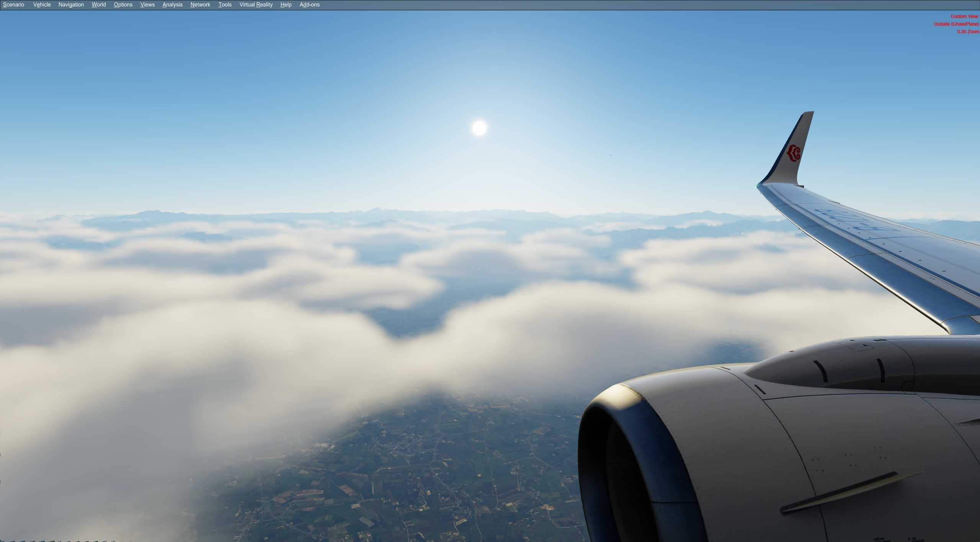The image size is (980, 542).
Task: Open the Views menu
Action: [x=147, y=5]
